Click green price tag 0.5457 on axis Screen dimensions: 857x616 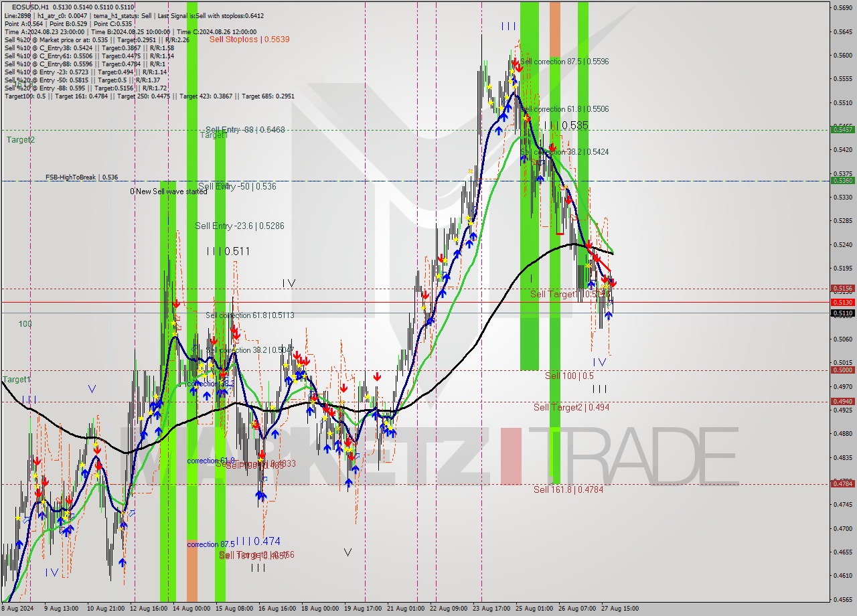pos(842,129)
